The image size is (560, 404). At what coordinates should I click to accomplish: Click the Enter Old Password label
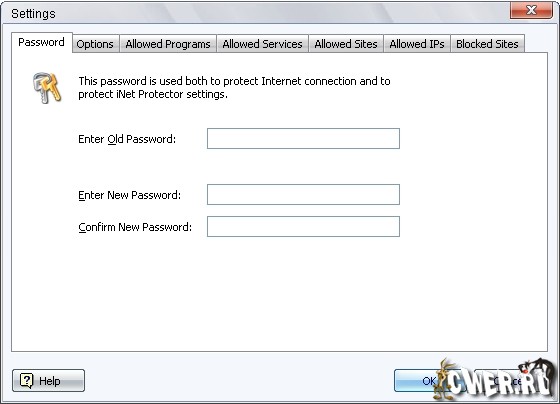click(127, 139)
